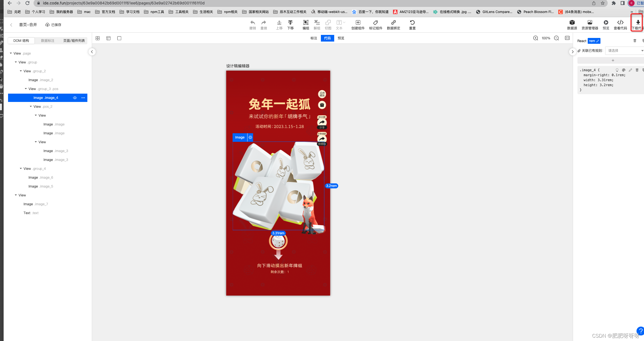This screenshot has width=644, height=341.
Task: Toggle visibility of Image .image_4 layer
Action: (x=75, y=98)
